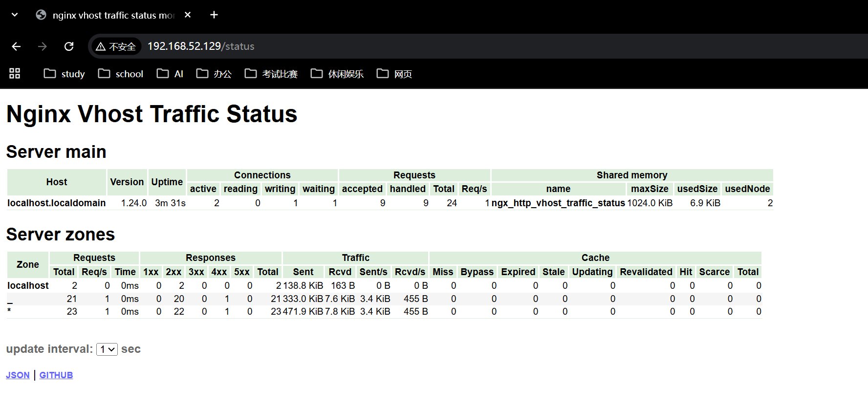Open the 休闲娱乐 bookmarks folder
Viewport: 868px width, 409px height.
[x=337, y=74]
